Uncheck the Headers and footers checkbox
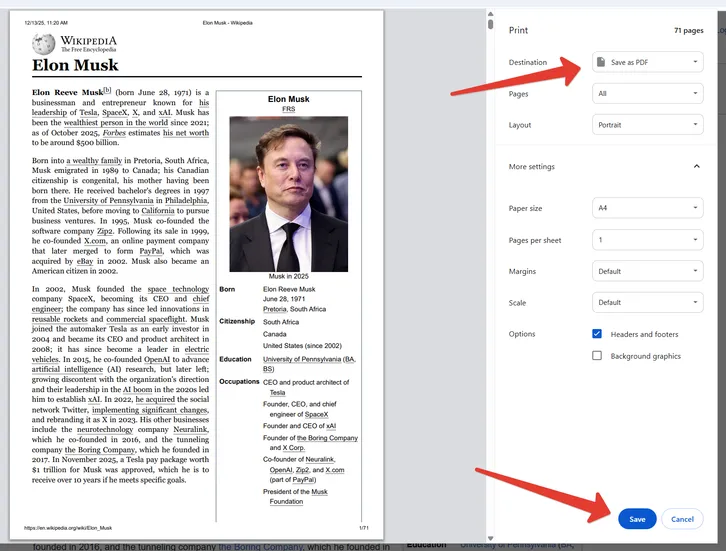Viewport: 726px width, 551px height. click(x=597, y=334)
